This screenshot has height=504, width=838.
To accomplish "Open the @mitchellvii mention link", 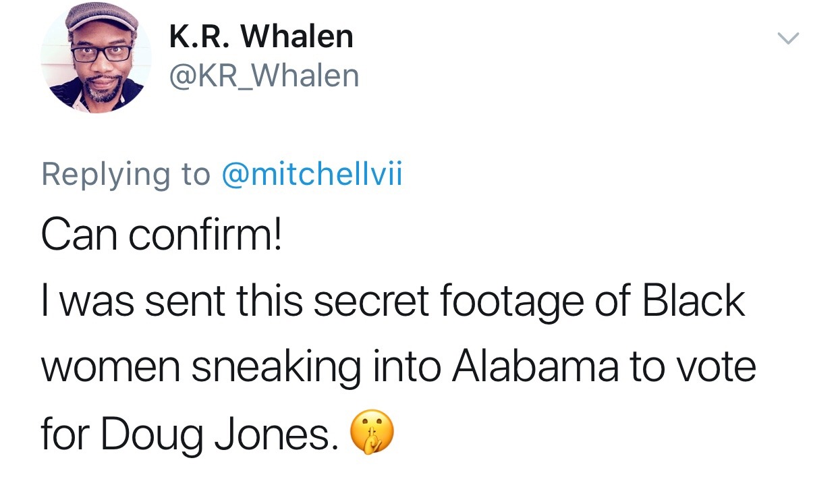I will [312, 174].
